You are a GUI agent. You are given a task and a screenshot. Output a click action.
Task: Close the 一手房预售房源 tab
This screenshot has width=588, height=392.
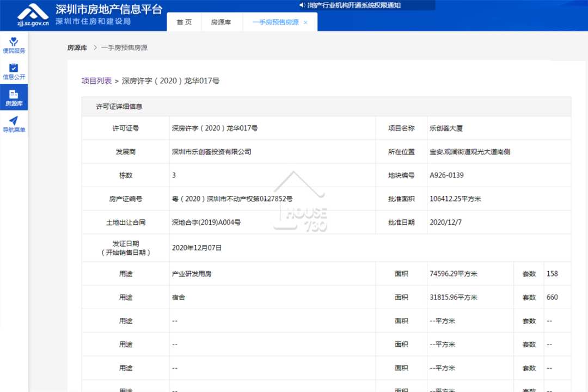click(x=305, y=22)
